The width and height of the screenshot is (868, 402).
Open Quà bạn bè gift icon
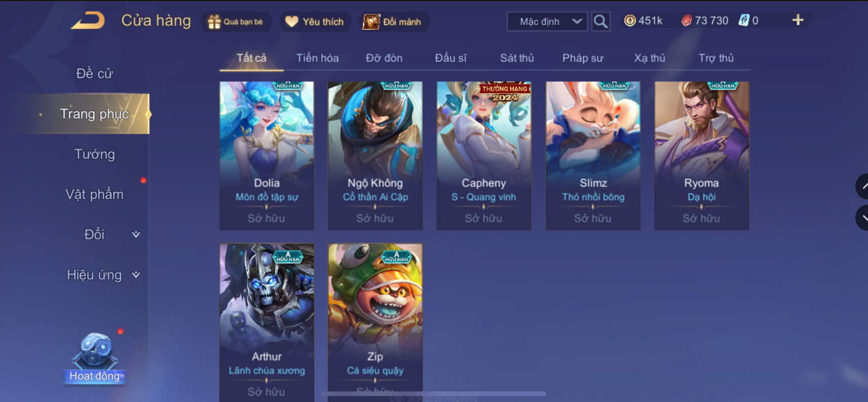(236, 22)
